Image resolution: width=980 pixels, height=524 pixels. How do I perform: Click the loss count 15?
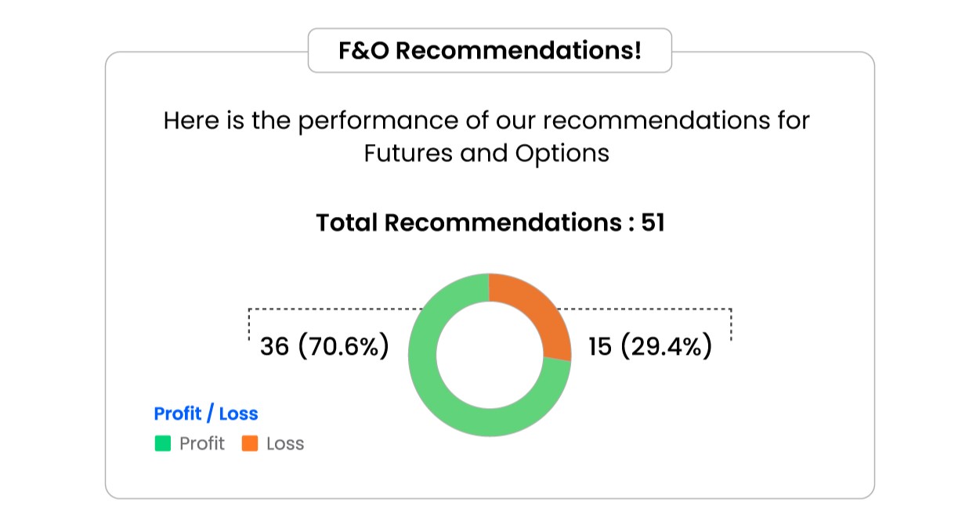tap(600, 346)
